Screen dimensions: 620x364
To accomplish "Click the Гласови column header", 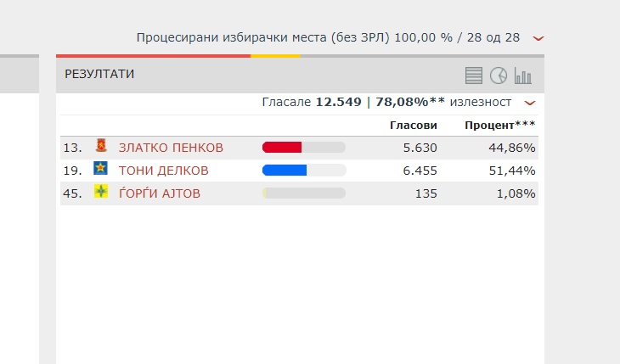I will coord(414,126).
